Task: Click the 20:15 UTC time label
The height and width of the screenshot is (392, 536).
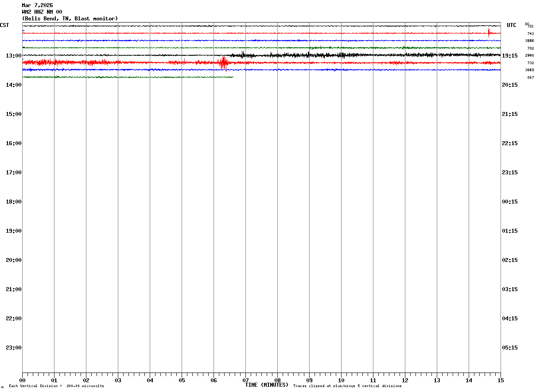Action: click(510, 85)
